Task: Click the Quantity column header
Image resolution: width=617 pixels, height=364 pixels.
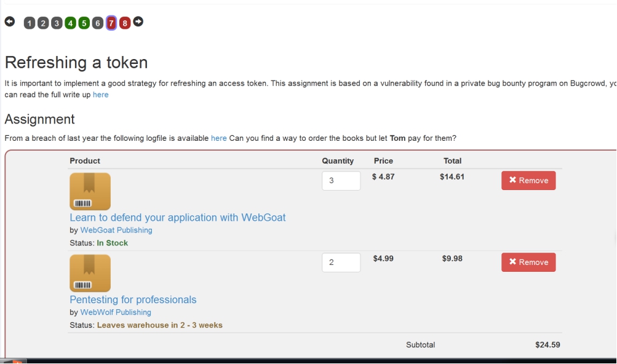Action: pos(338,160)
